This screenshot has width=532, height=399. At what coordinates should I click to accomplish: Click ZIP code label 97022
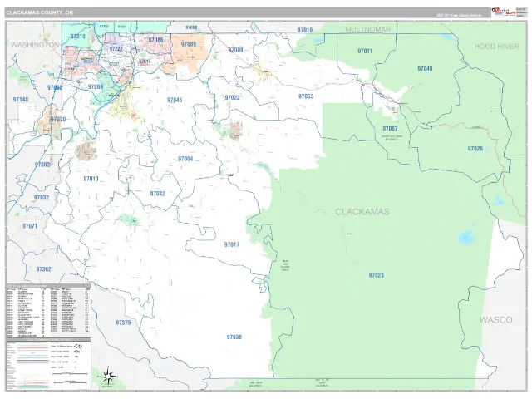[x=233, y=98]
